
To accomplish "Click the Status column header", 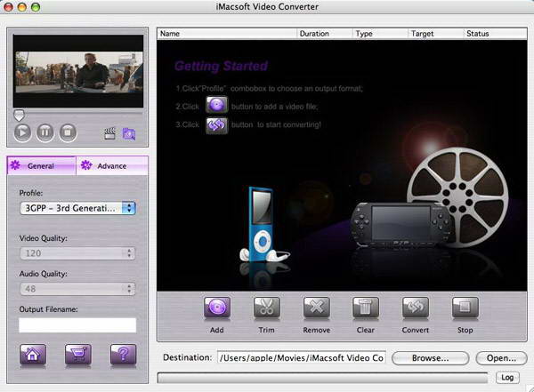I will pyautogui.click(x=495, y=34).
